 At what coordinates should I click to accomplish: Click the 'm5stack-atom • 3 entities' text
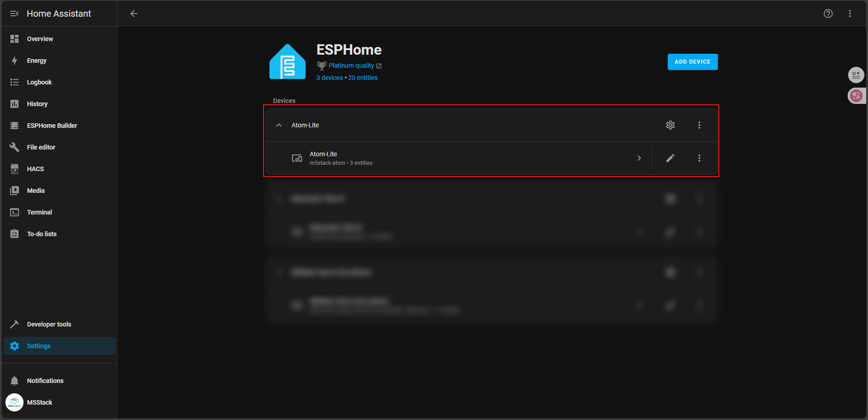pos(341,163)
